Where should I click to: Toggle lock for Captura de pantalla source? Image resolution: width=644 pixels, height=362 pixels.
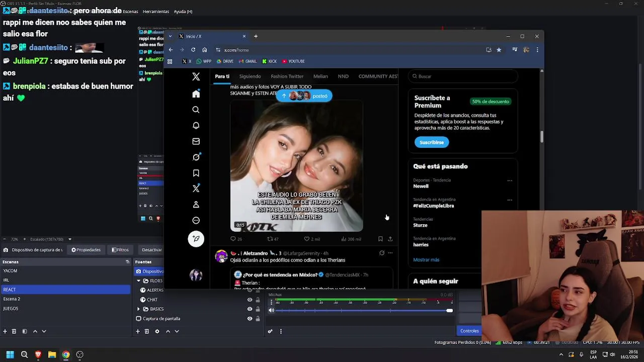[258, 319]
